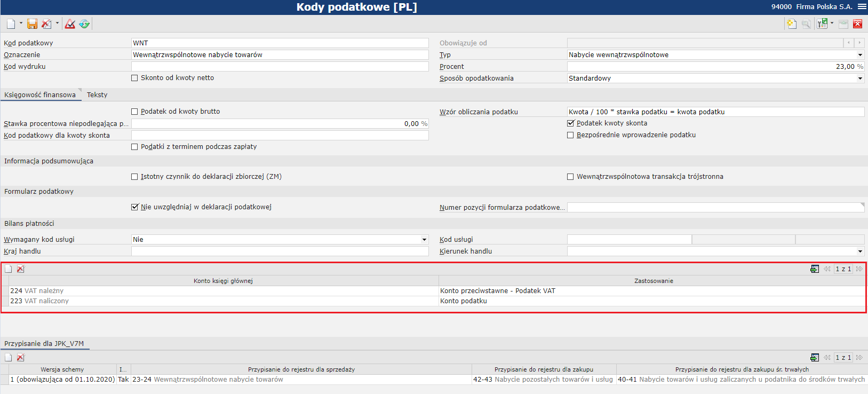This screenshot has height=394, width=868.
Task: Open the dropdown arrow next to Delete
Action: pyautogui.click(x=57, y=23)
